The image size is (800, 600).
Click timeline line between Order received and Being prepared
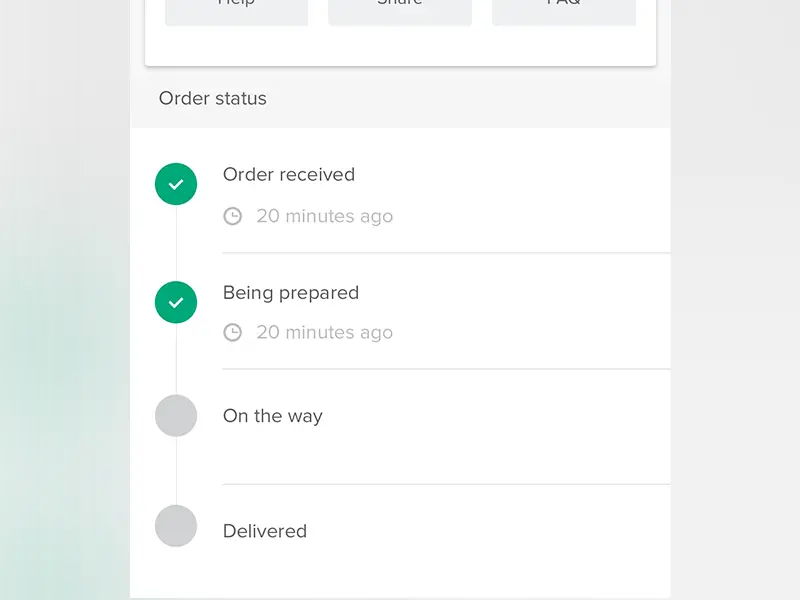click(x=176, y=243)
